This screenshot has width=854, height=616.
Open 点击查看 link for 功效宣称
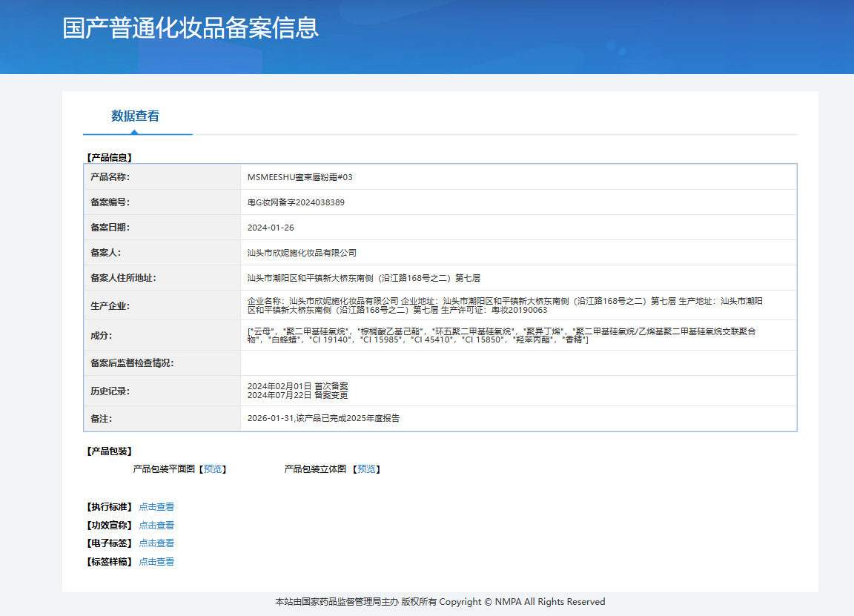tap(156, 525)
